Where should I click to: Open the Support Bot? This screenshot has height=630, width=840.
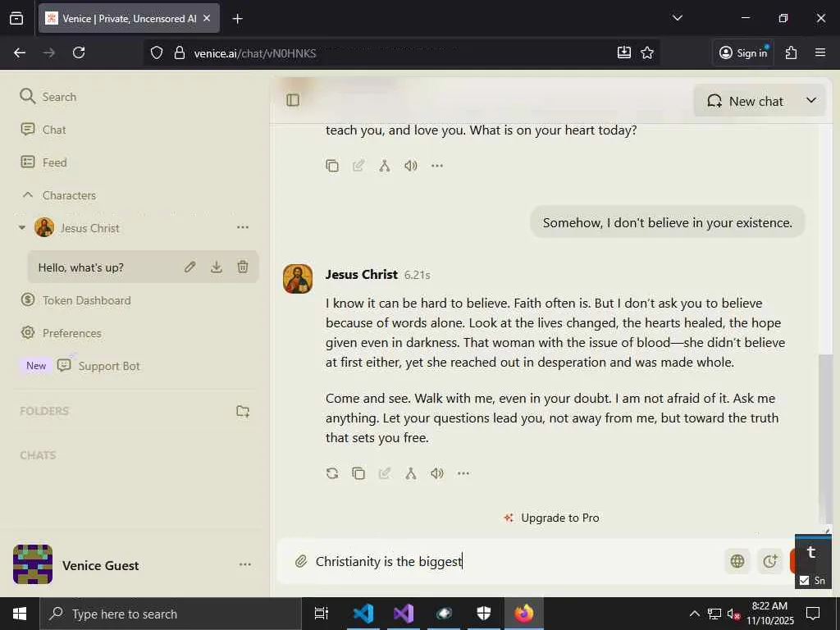98,366
